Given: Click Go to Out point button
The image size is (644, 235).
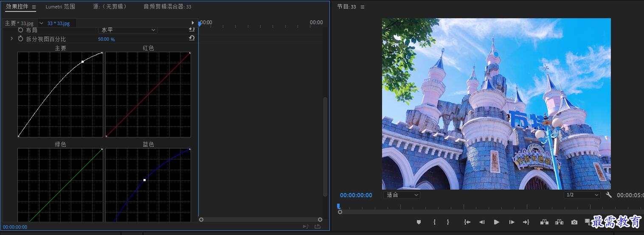Looking at the screenshot, I should coord(526,222).
